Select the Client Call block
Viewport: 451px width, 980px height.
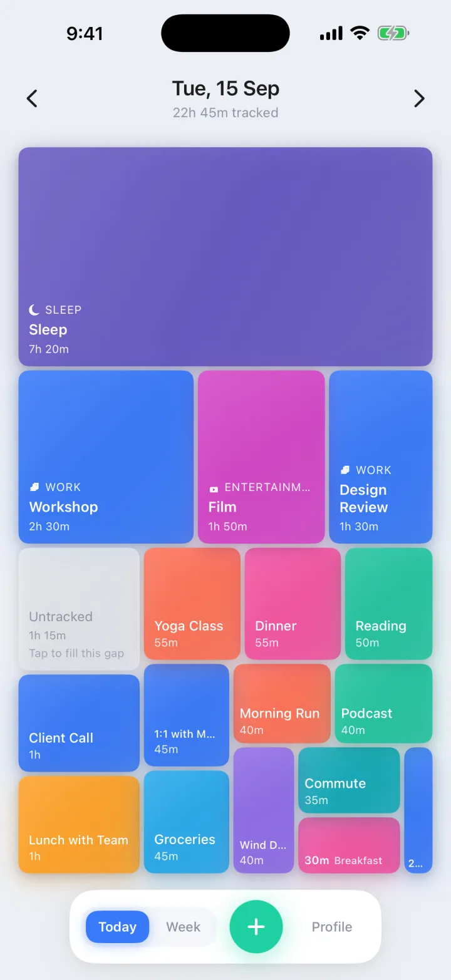point(79,723)
